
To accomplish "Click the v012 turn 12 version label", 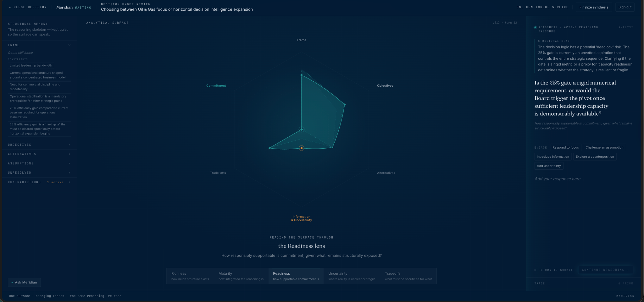I will pyautogui.click(x=505, y=23).
